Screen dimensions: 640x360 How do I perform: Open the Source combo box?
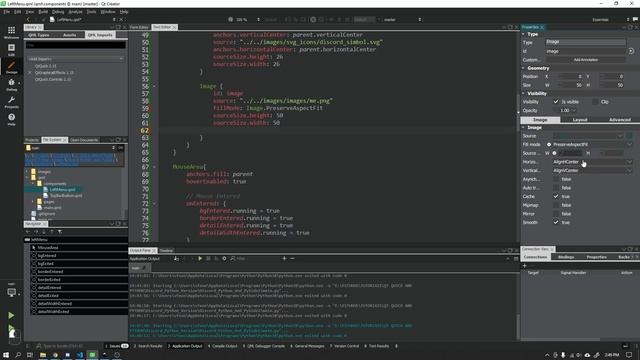(588, 136)
